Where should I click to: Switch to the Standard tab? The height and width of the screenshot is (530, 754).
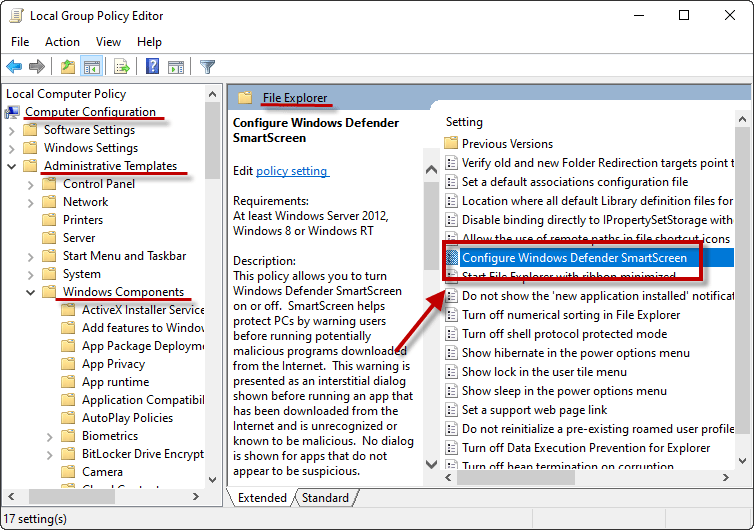(x=325, y=498)
